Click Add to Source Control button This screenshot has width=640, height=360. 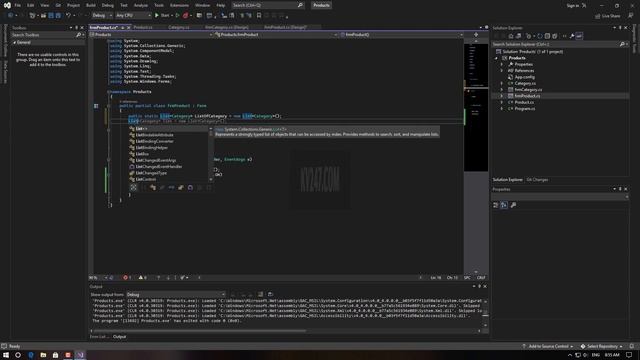548,346
